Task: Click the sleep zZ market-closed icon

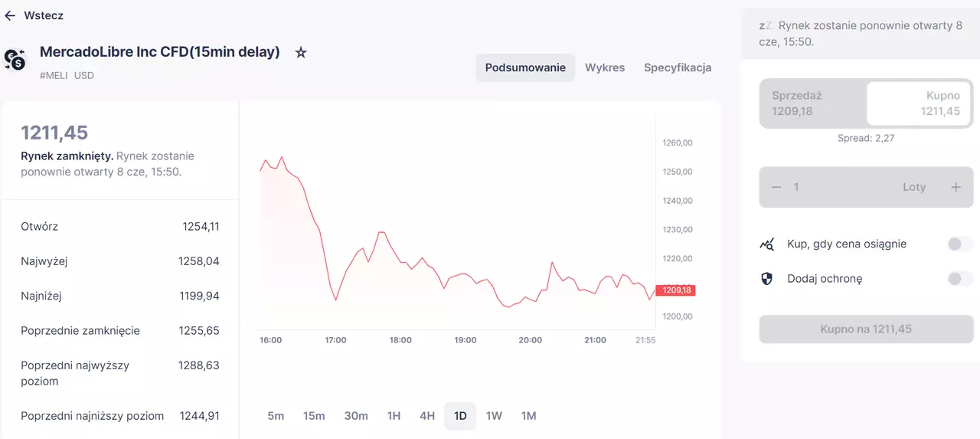Action: pyautogui.click(x=765, y=26)
